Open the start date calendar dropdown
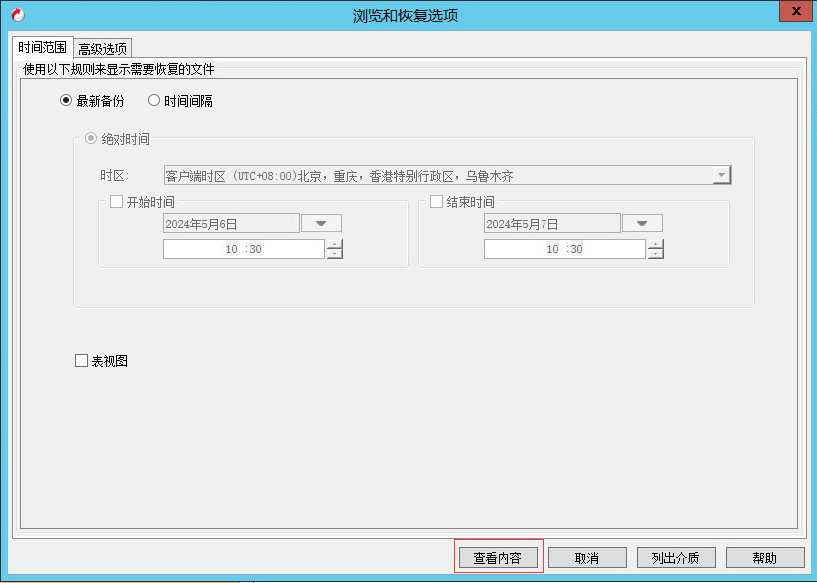The width and height of the screenshot is (817, 583). pyautogui.click(x=321, y=222)
